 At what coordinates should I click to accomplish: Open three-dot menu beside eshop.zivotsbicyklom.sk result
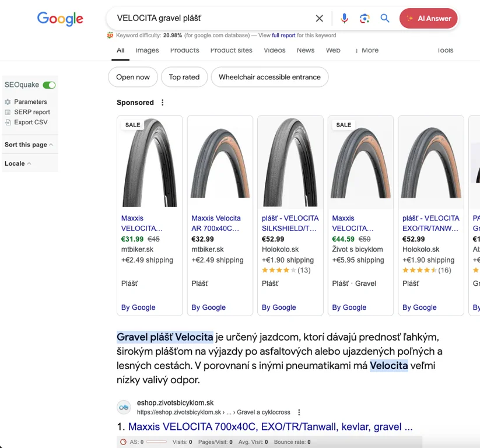point(299,412)
